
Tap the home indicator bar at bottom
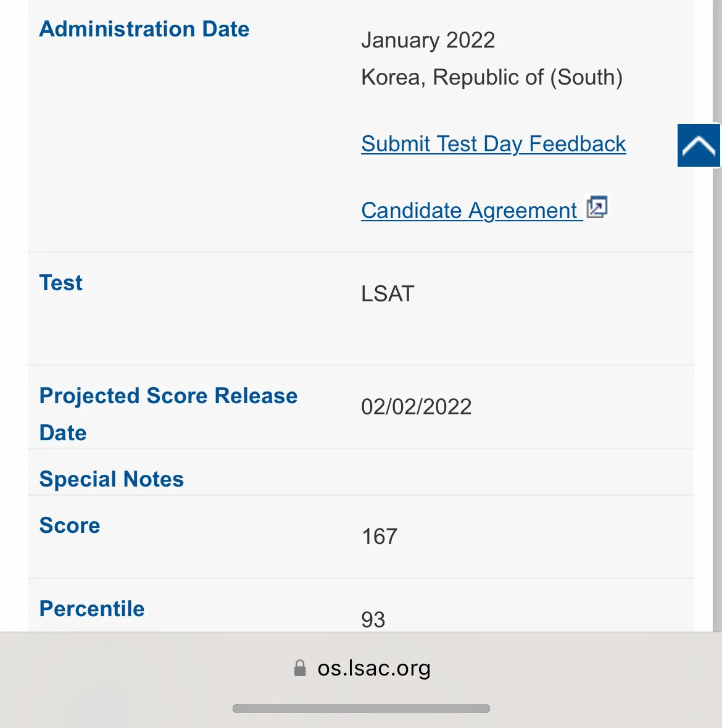361,708
